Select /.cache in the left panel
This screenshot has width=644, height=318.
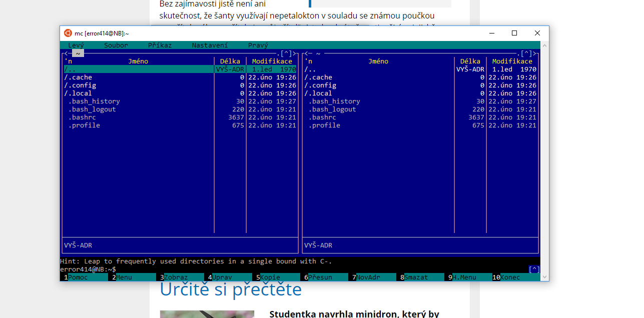pyautogui.click(x=180, y=77)
